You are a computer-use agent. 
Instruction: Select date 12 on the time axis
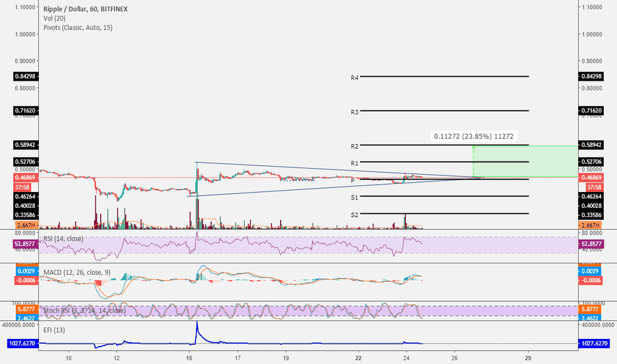coord(117,358)
